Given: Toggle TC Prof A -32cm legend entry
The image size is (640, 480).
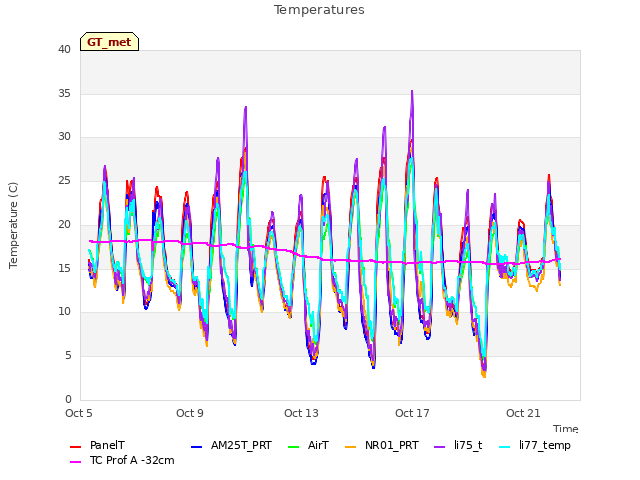Looking at the screenshot, I should (122, 460).
